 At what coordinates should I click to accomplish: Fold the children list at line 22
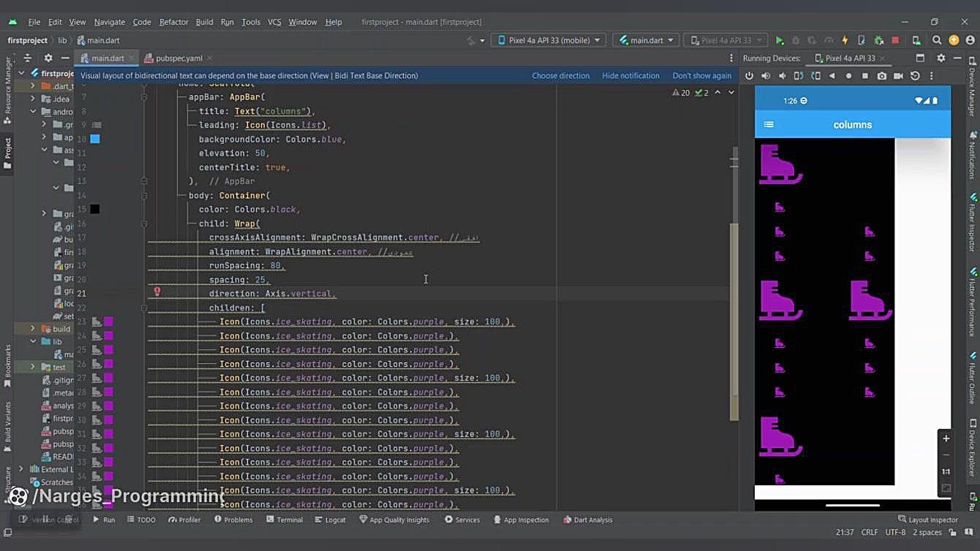144,308
